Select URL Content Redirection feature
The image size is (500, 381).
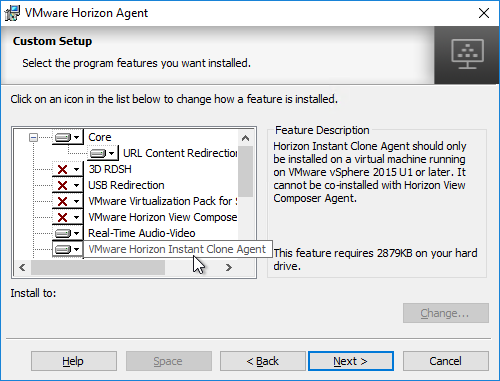pyautogui.click(x=180, y=153)
